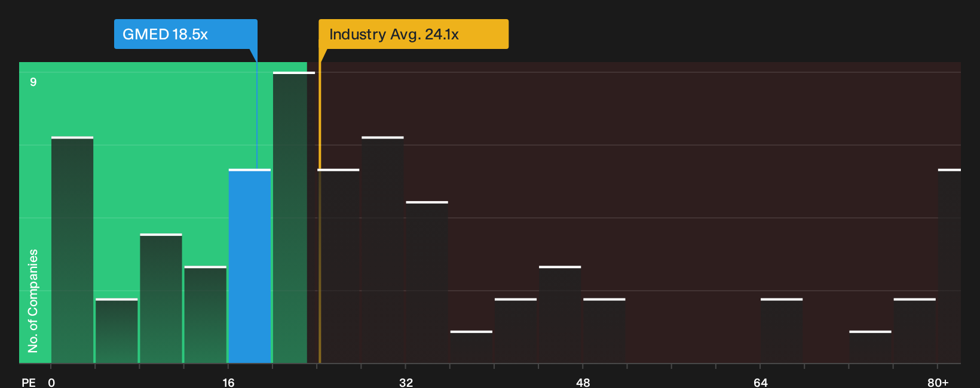Click the y-axis value 9

tap(33, 82)
